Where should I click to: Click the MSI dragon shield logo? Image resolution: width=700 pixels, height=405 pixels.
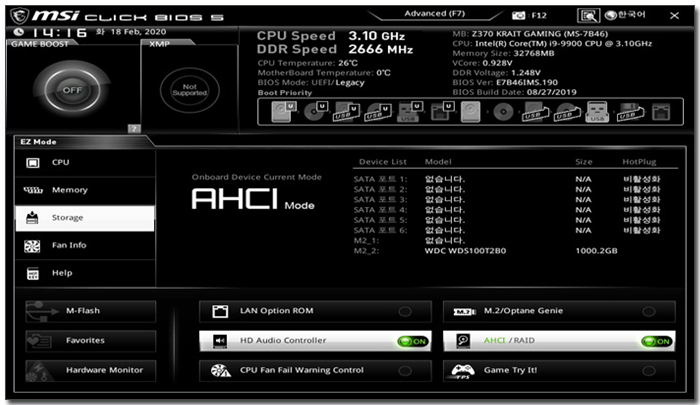(20, 16)
